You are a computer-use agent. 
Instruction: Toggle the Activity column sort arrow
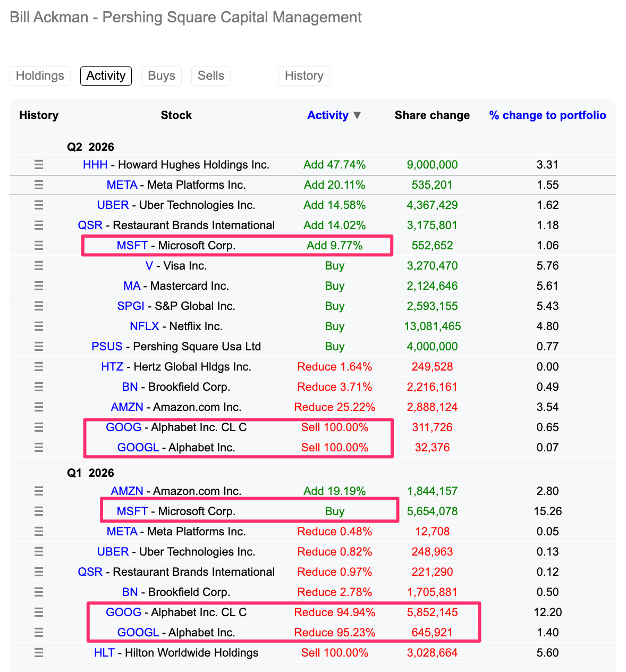pyautogui.click(x=357, y=115)
